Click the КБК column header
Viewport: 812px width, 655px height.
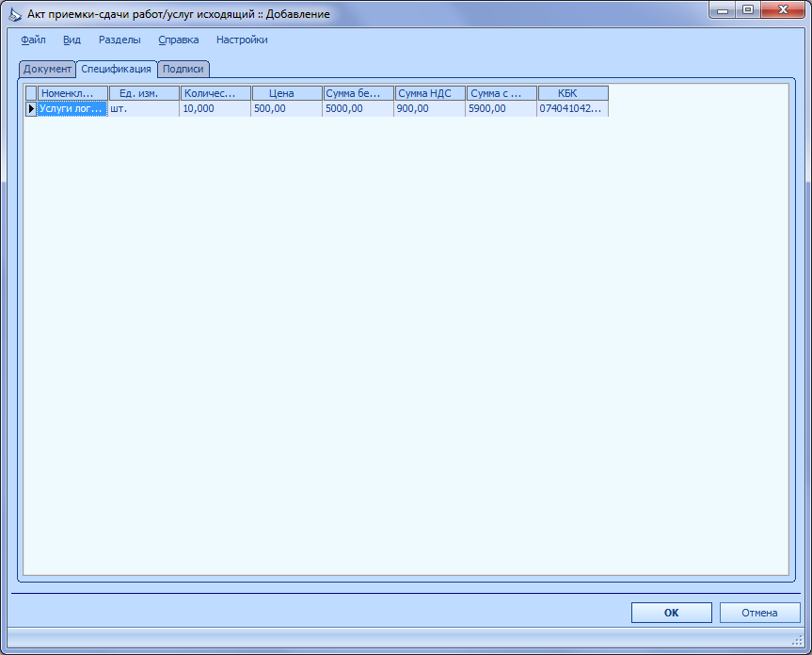(573, 93)
